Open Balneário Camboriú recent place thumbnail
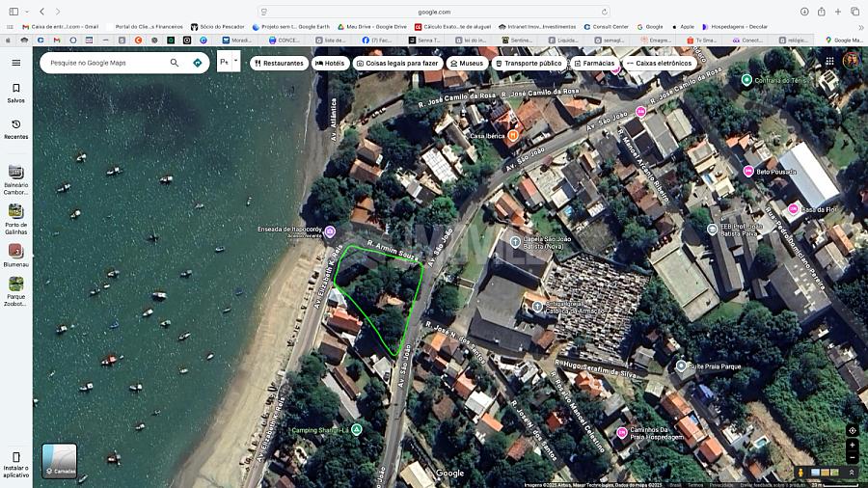The image size is (868, 488). tap(15, 178)
